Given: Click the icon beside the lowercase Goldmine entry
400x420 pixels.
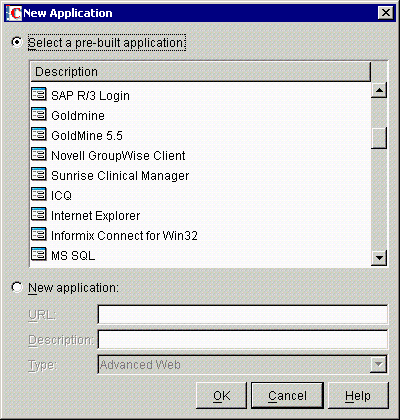Looking at the screenshot, I should [x=39, y=114].
